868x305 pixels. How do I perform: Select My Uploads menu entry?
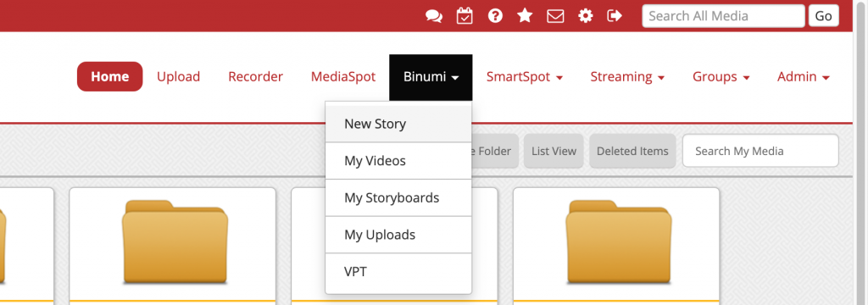[x=398, y=235]
